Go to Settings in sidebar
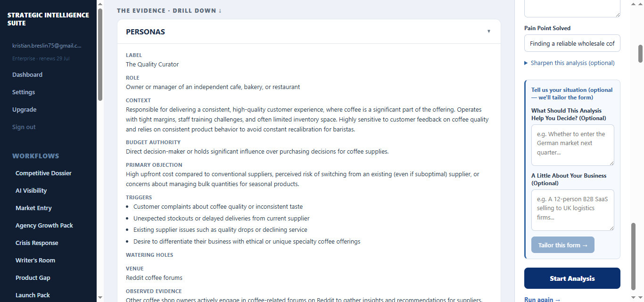 point(24,92)
